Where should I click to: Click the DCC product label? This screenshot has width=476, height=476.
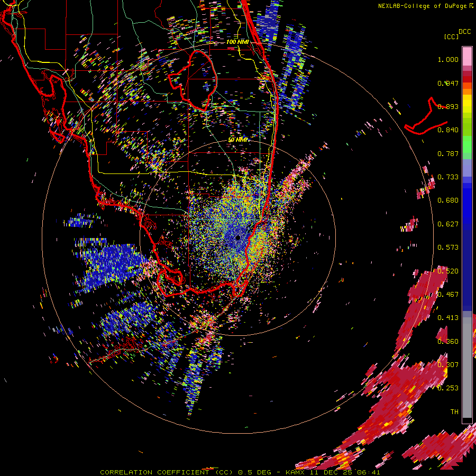coord(464,32)
